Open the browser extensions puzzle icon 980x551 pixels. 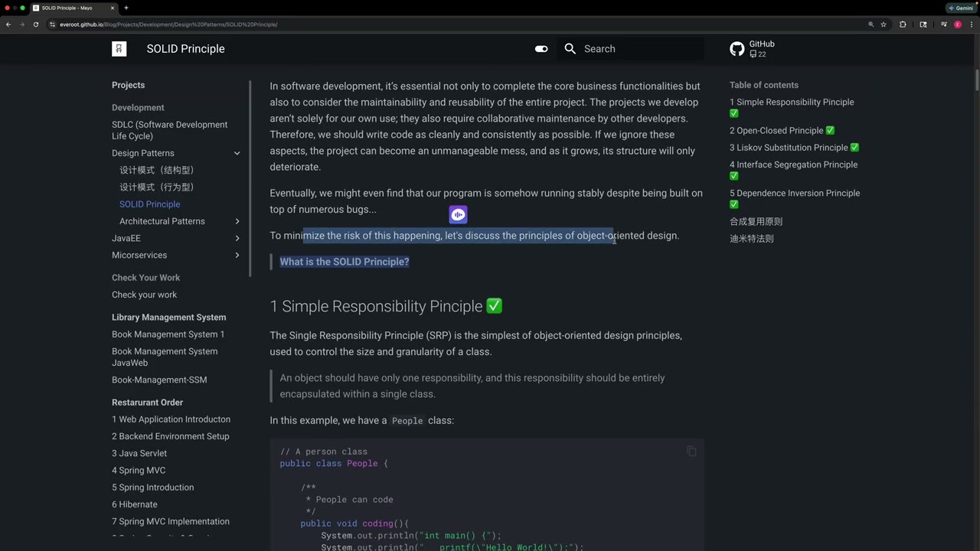click(903, 24)
